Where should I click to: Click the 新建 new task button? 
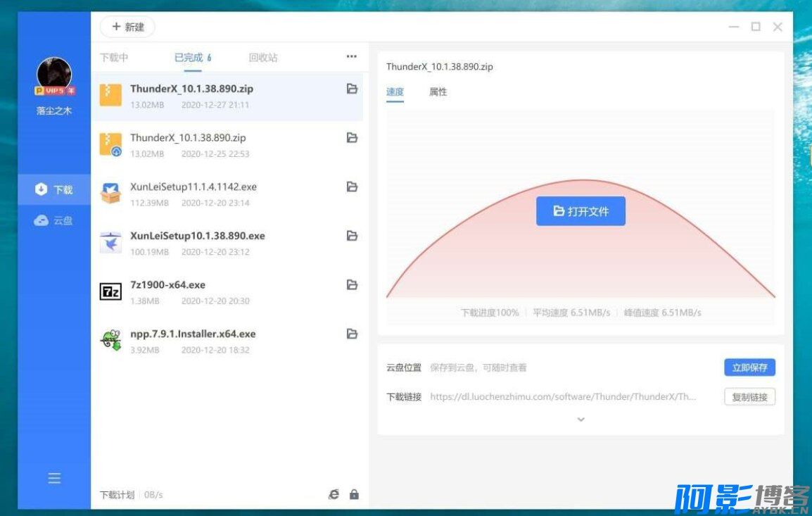point(127,27)
